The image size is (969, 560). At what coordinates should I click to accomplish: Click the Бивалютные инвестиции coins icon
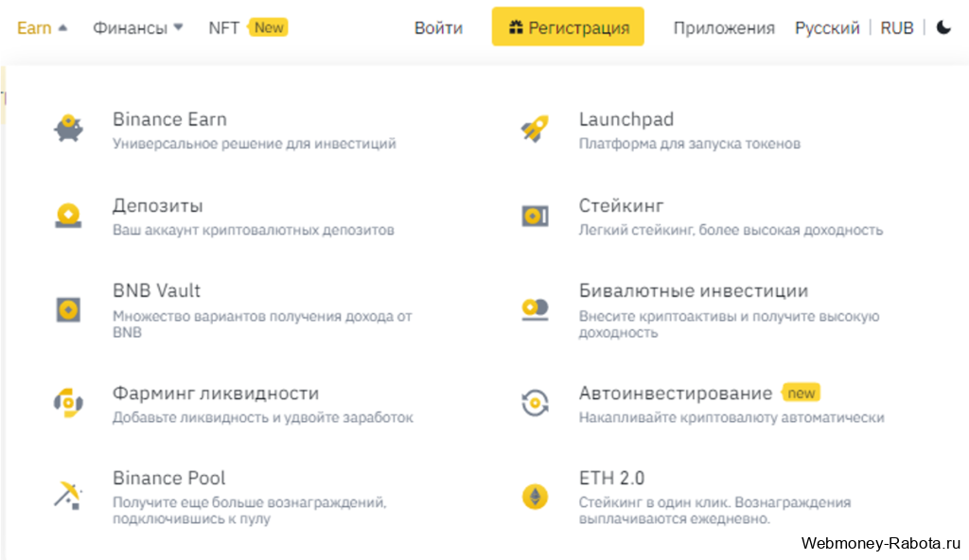[535, 309]
